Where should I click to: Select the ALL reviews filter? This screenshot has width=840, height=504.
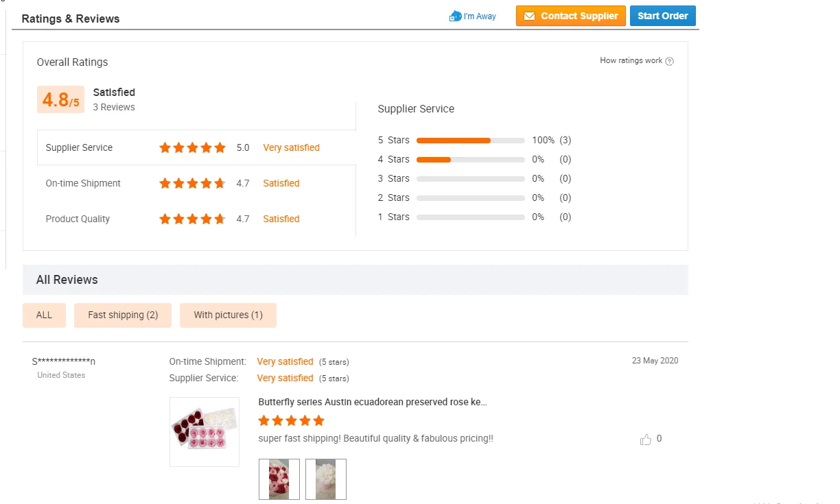[44, 315]
